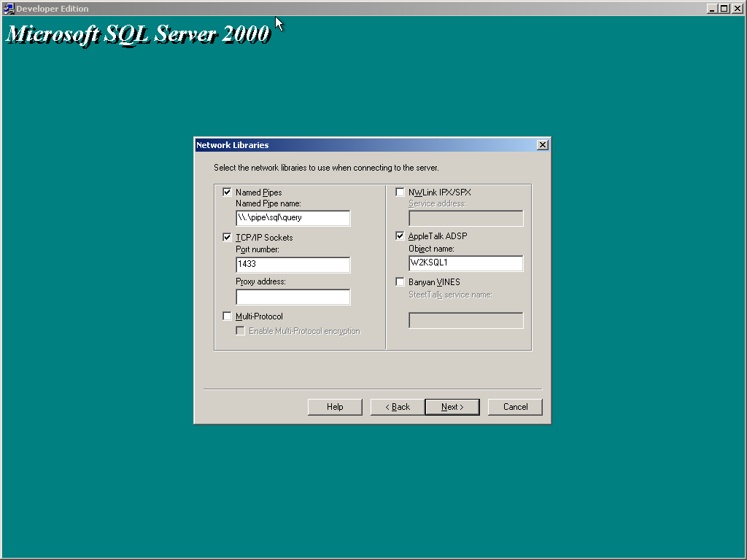
Task: Toggle the AppleTalk ADSP checkbox
Action: point(400,236)
